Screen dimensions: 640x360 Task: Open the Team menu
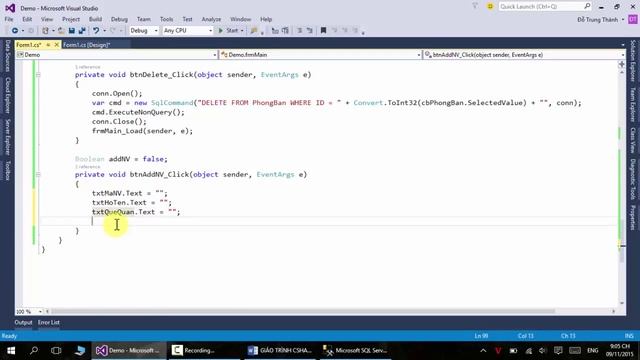[x=144, y=19]
